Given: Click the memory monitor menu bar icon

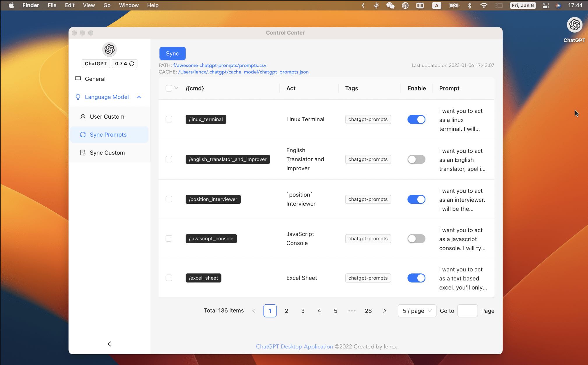Looking at the screenshot, I should 420,5.
